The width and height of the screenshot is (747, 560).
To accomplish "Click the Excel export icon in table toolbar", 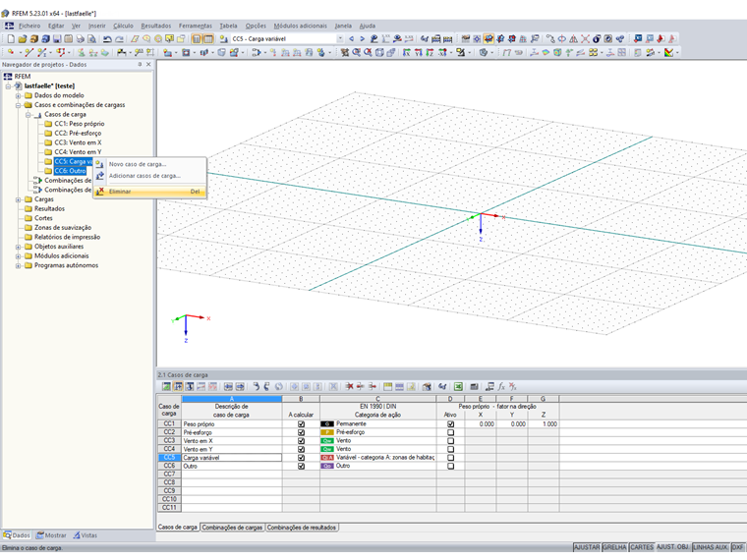I will tap(458, 387).
